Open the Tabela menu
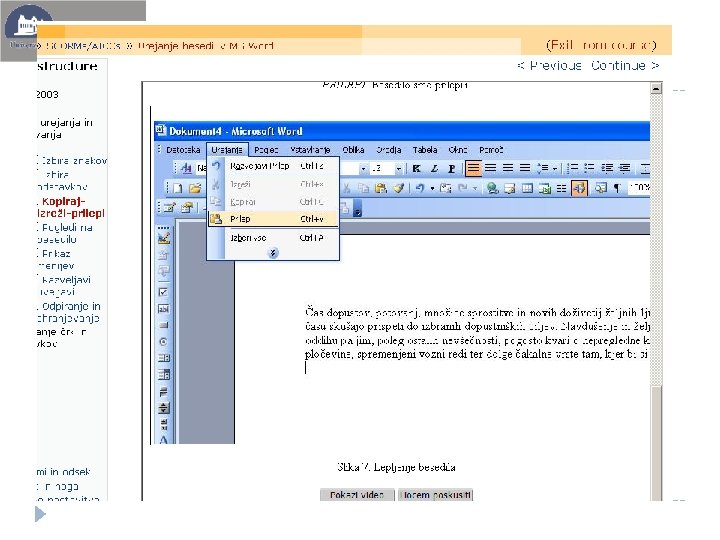This screenshot has height=540, width=720. (425, 150)
